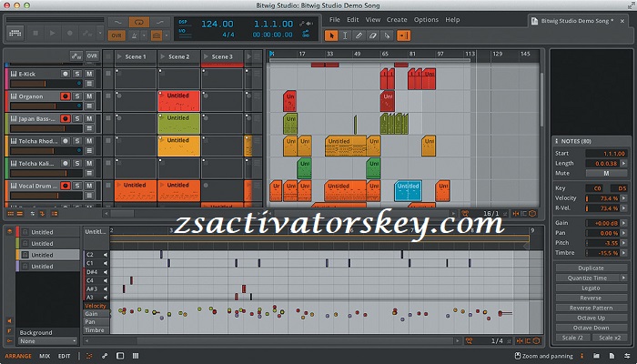Screen dimensions: 637x364
Task: Select the blue Untitled clip in arranger
Action: click(408, 191)
